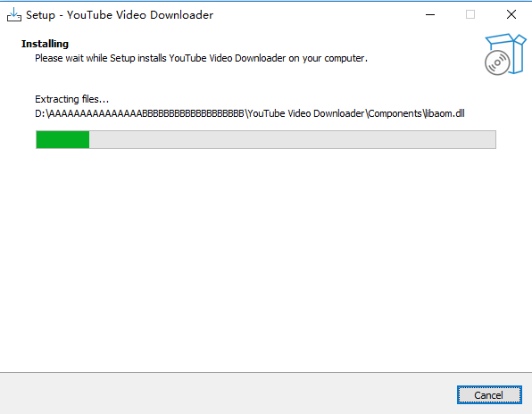
Task: Click the 'Installing' heading
Action: [45, 44]
